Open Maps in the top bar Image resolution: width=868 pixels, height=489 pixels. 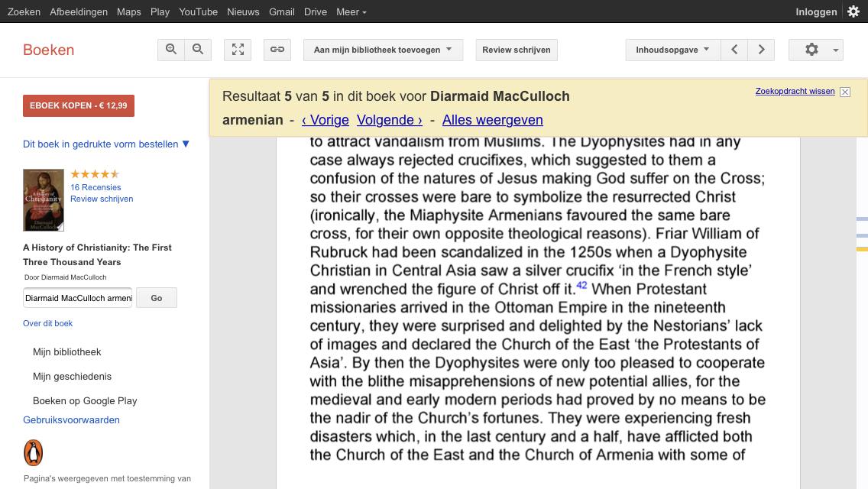coord(129,11)
